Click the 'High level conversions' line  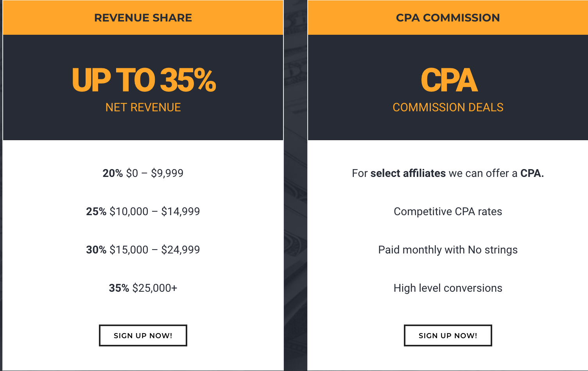[448, 288]
